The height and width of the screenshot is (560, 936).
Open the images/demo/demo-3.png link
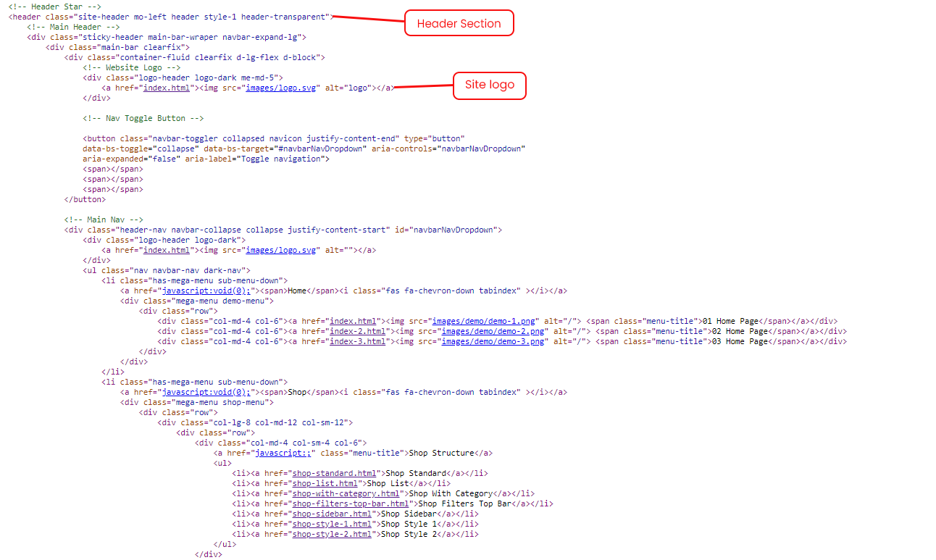click(x=492, y=341)
